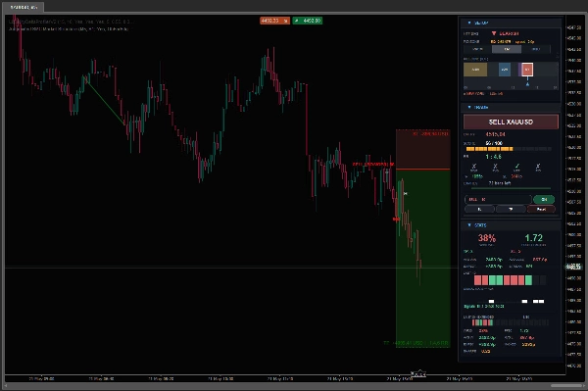The image size is (588, 391).
Task: Collapse the first panel section with its triangle
Action: pyautogui.click(x=469, y=23)
